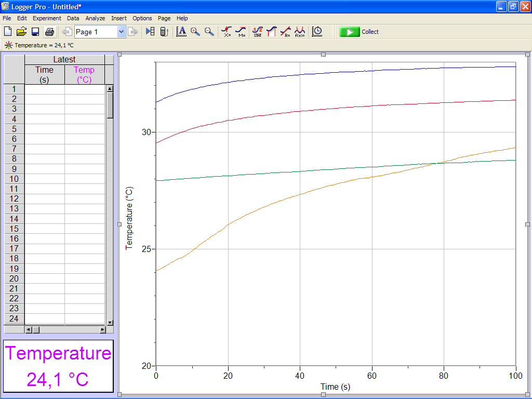This screenshot has height=399, width=532.
Task: Go to the next page arrow
Action: tap(133, 32)
